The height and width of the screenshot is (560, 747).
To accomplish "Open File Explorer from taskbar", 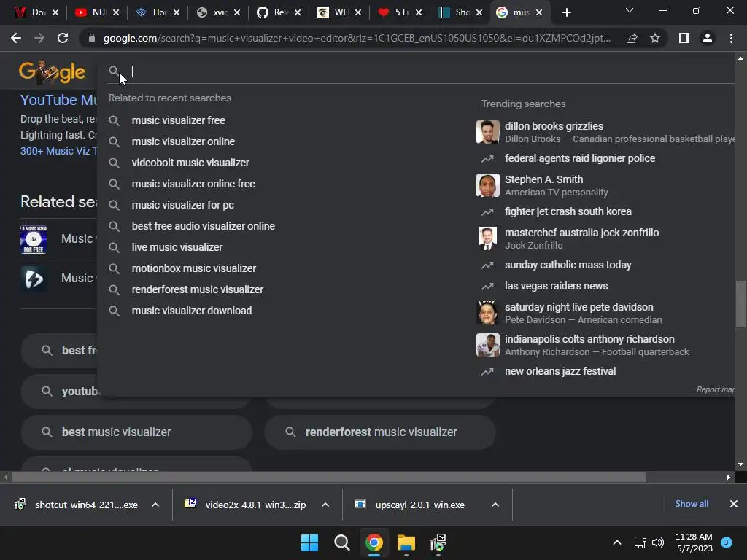I will click(406, 542).
